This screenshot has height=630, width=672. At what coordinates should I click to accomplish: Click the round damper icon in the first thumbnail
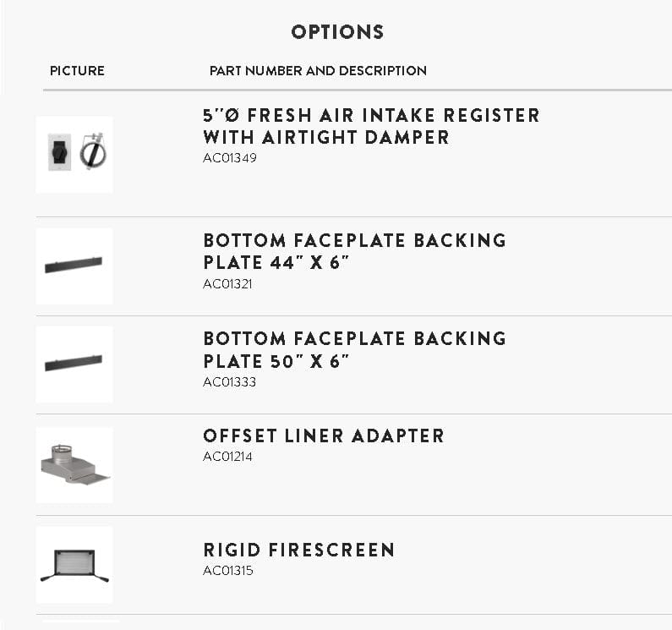[93, 151]
